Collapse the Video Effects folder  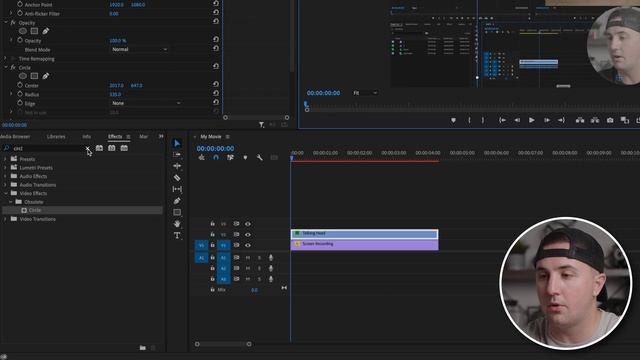click(6, 193)
